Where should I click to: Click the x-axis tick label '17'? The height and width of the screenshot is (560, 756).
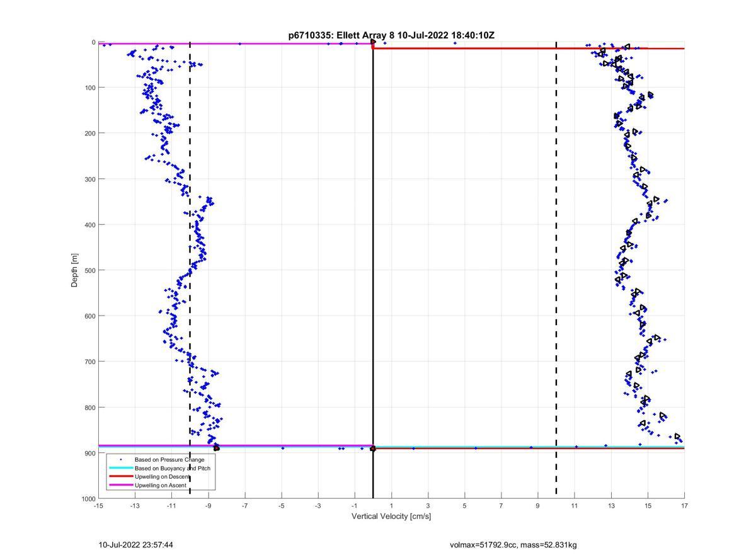tap(684, 505)
